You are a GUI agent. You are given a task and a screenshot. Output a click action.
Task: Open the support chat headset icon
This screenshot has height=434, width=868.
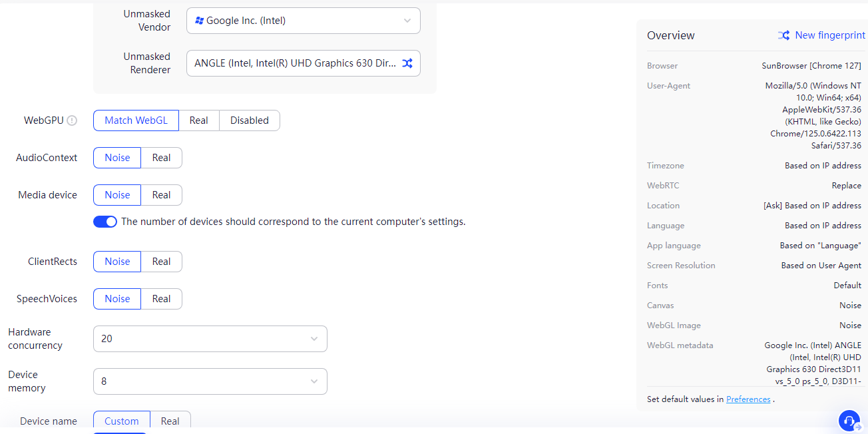[849, 421]
